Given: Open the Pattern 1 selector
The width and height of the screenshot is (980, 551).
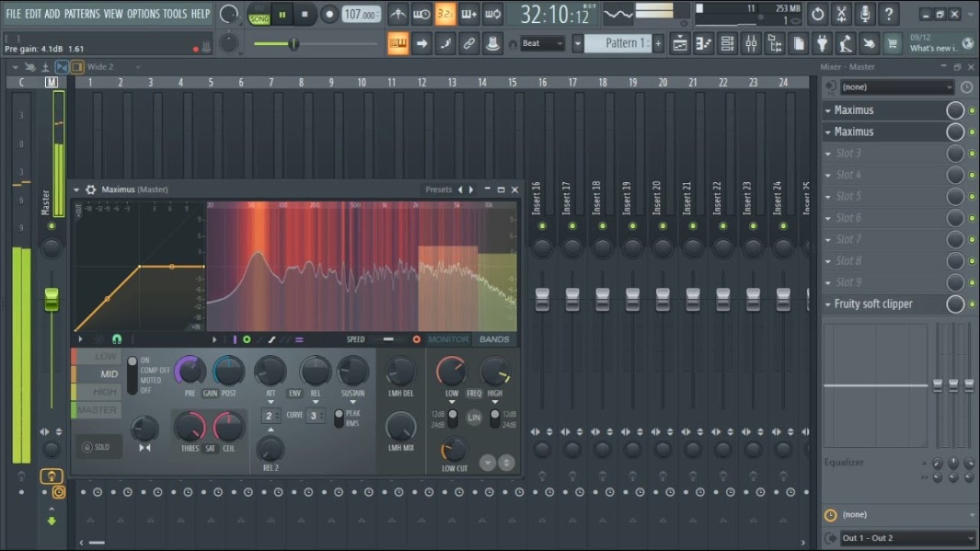Looking at the screenshot, I should [617, 44].
